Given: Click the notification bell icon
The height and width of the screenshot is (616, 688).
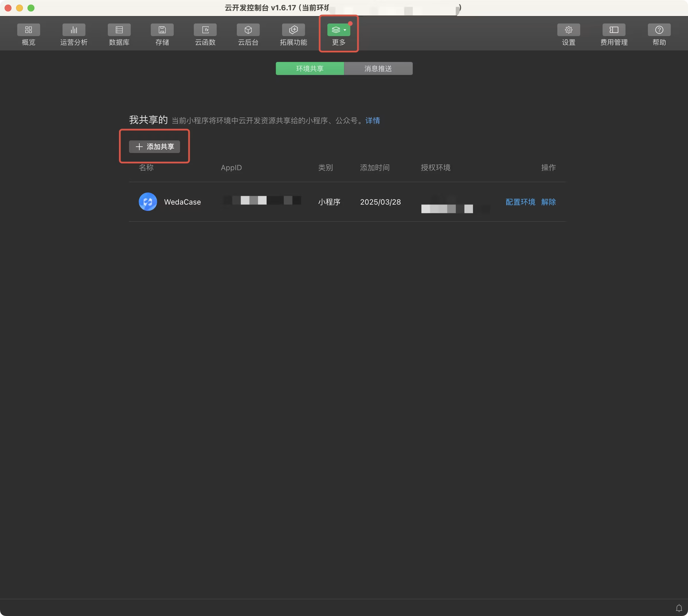Looking at the screenshot, I should tap(679, 608).
